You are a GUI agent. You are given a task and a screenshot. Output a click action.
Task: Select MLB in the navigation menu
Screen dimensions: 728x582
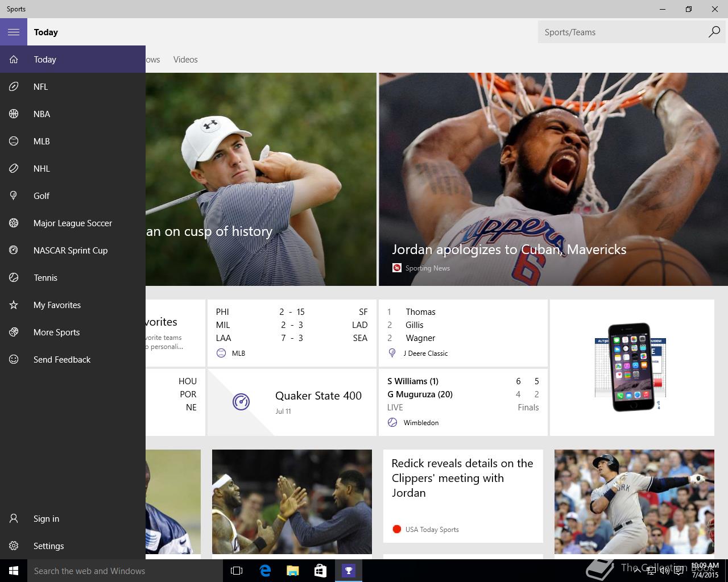tap(73, 141)
